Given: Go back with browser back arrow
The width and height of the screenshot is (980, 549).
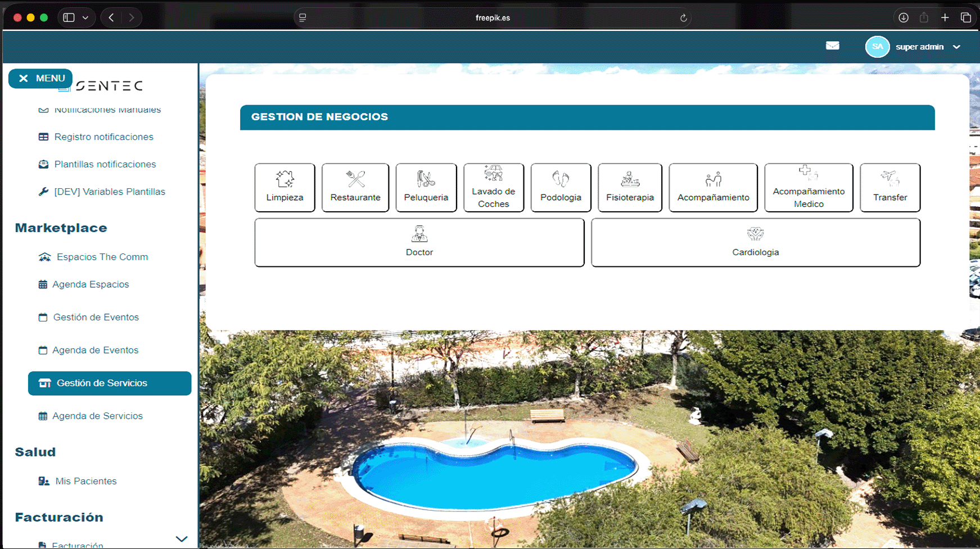Looking at the screenshot, I should [x=111, y=18].
